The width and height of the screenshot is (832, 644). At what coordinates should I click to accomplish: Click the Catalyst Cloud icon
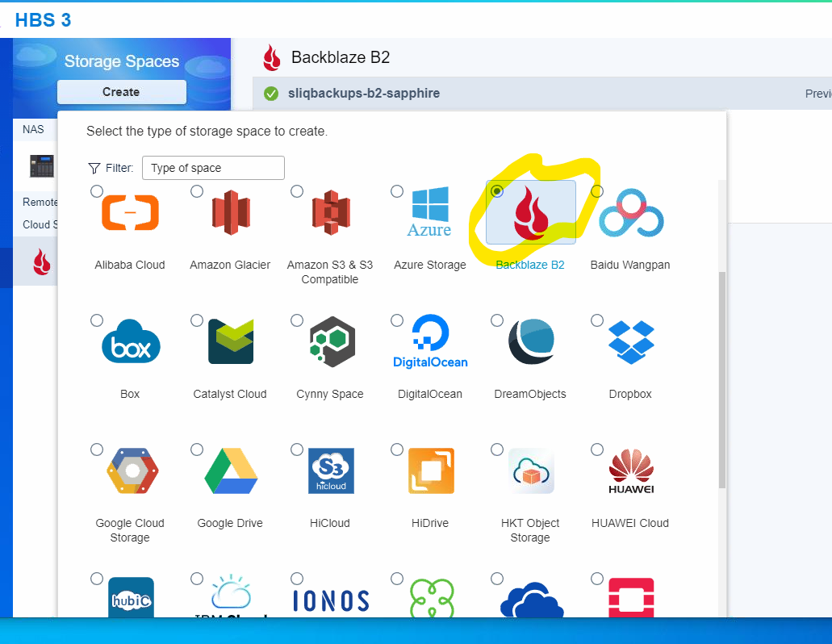coord(231,341)
